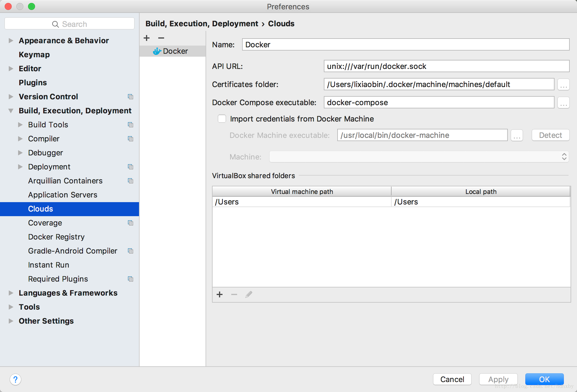Click the search magnifier icon

coord(55,24)
